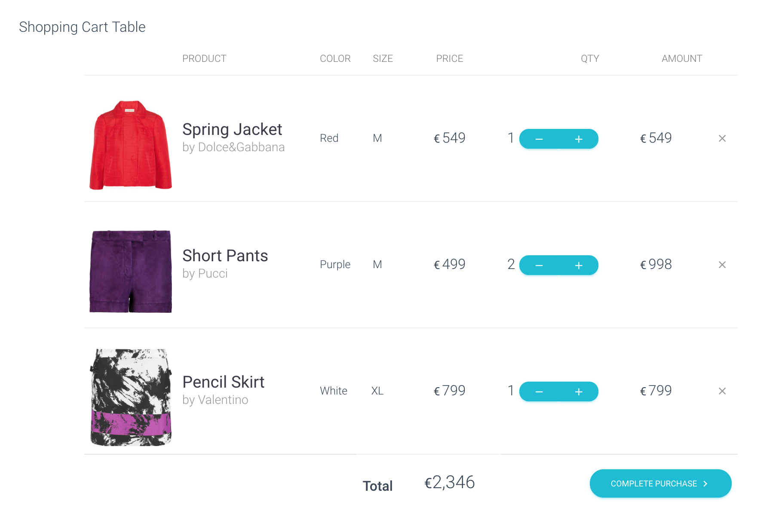Open the Pencil Skirt product title
The image size is (779, 532).
point(223,382)
